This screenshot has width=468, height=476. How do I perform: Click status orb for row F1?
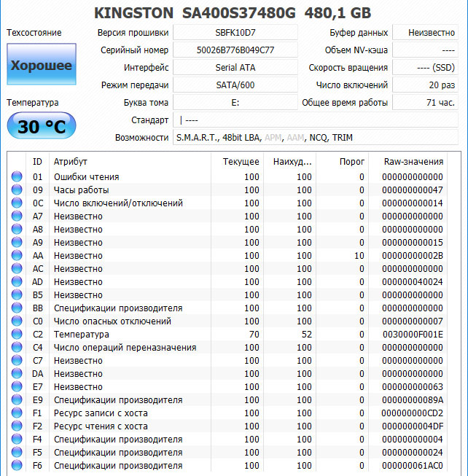point(17,413)
